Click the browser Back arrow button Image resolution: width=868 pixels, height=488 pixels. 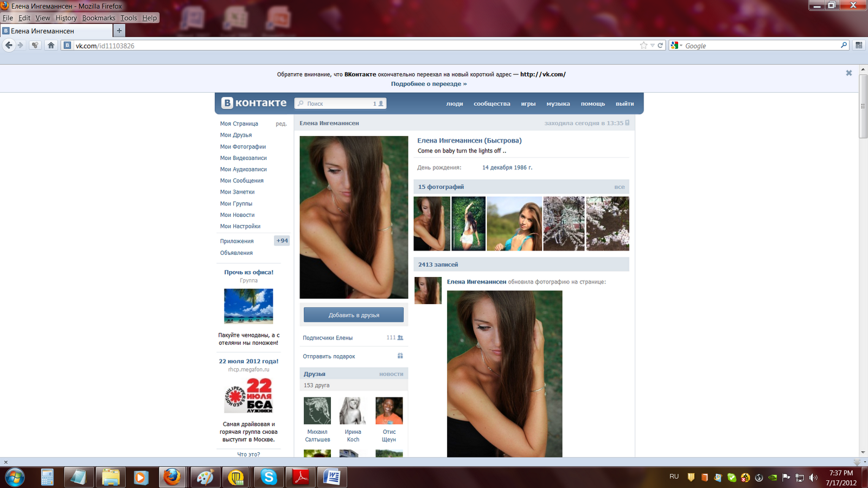[9, 46]
